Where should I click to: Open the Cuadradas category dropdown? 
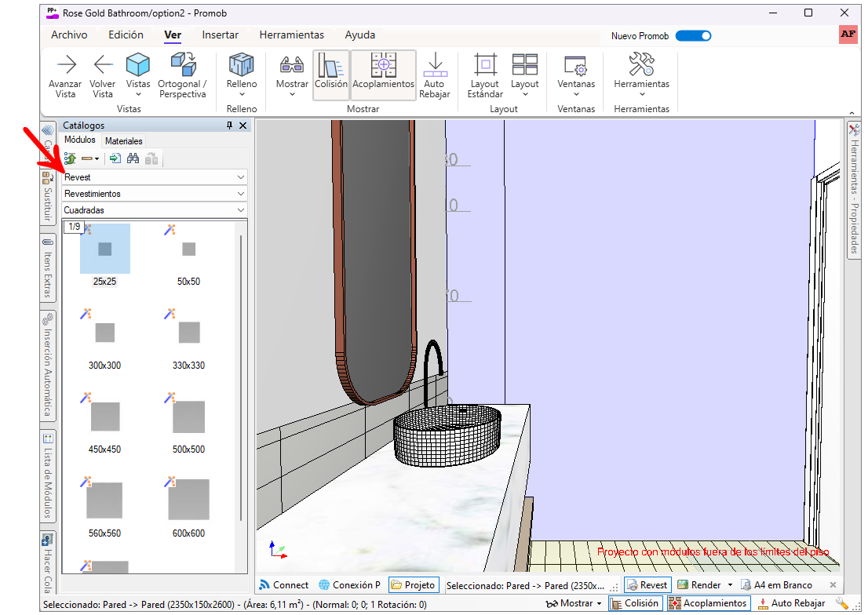(x=240, y=210)
